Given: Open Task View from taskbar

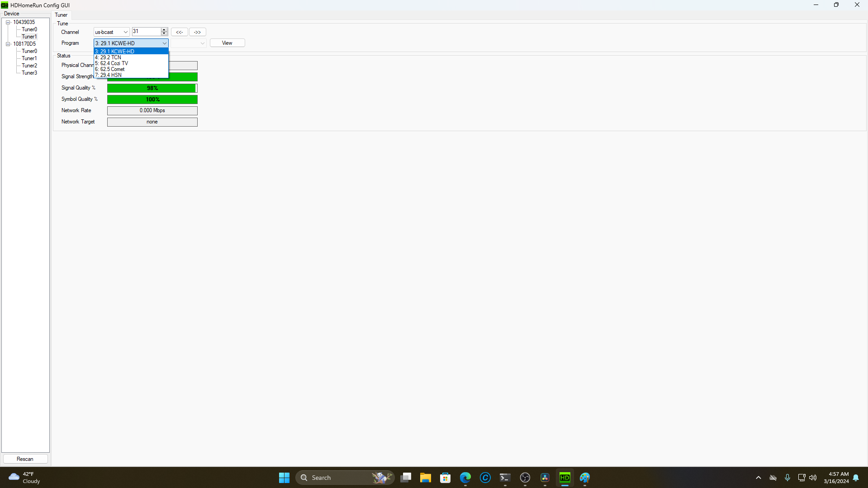Looking at the screenshot, I should [406, 478].
